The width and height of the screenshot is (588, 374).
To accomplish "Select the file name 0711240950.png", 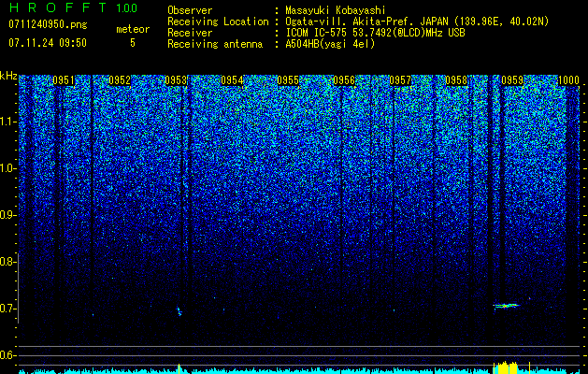I will pos(48,24).
